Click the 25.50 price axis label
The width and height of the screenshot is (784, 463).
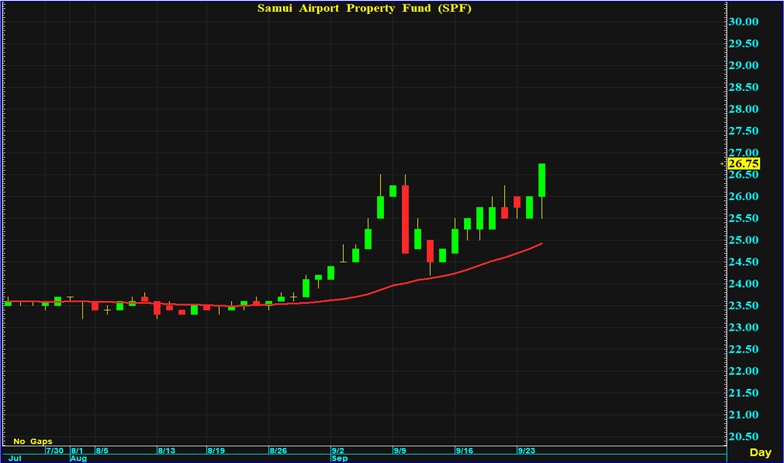click(744, 218)
